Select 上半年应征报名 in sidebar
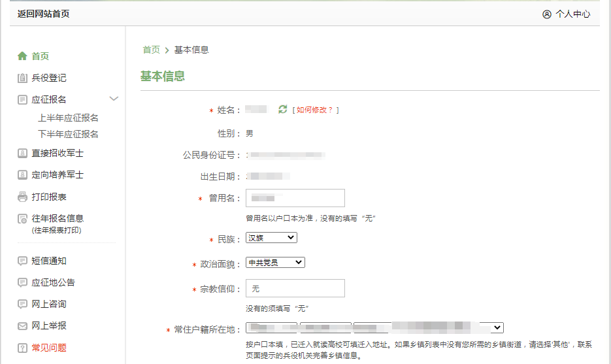611x364 pixels. [68, 118]
